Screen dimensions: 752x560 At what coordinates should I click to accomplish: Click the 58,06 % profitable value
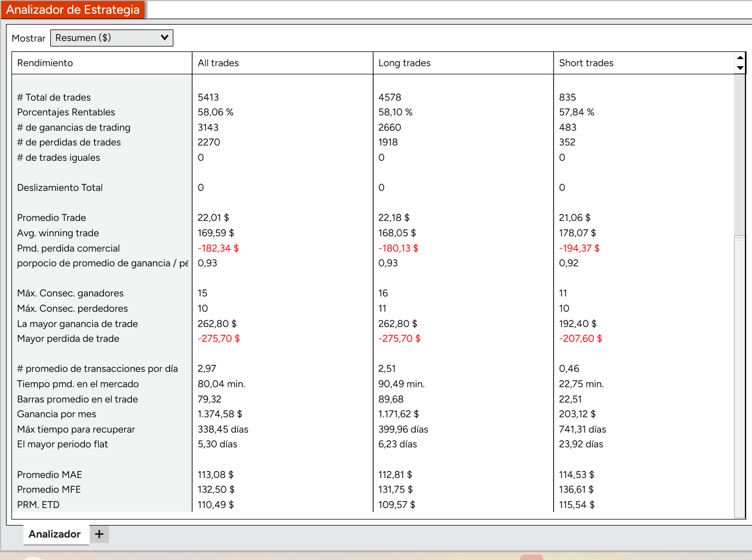215,112
